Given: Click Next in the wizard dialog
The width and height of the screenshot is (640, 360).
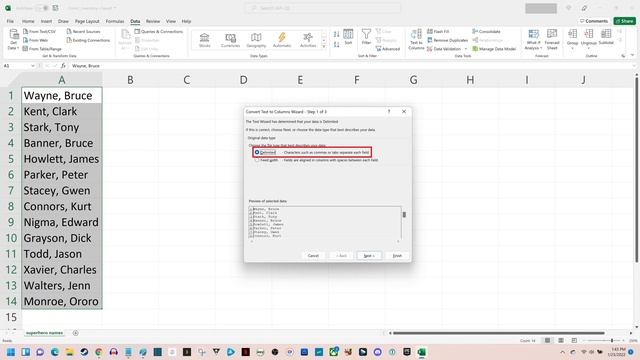Looking at the screenshot, I should pyautogui.click(x=369, y=256).
